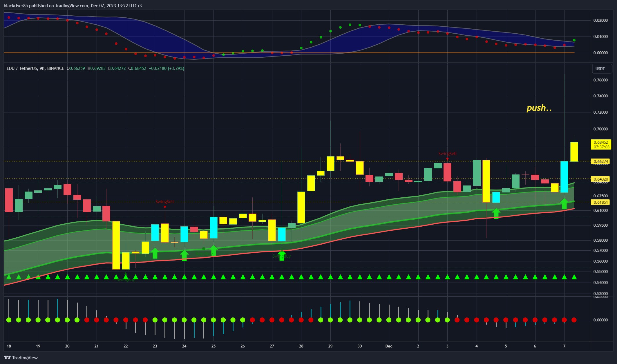Click the 'Dec' label on the time axis
617x364 pixels.
pyautogui.click(x=389, y=346)
